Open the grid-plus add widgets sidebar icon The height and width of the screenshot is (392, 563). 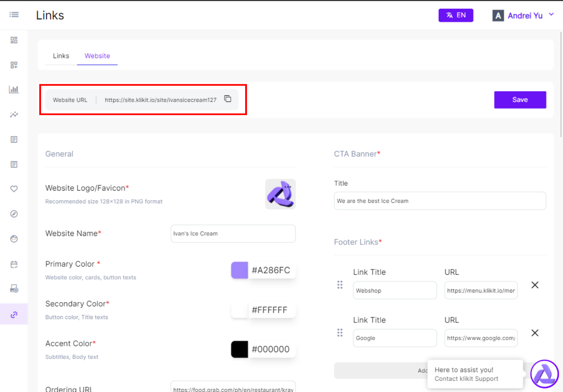14,65
